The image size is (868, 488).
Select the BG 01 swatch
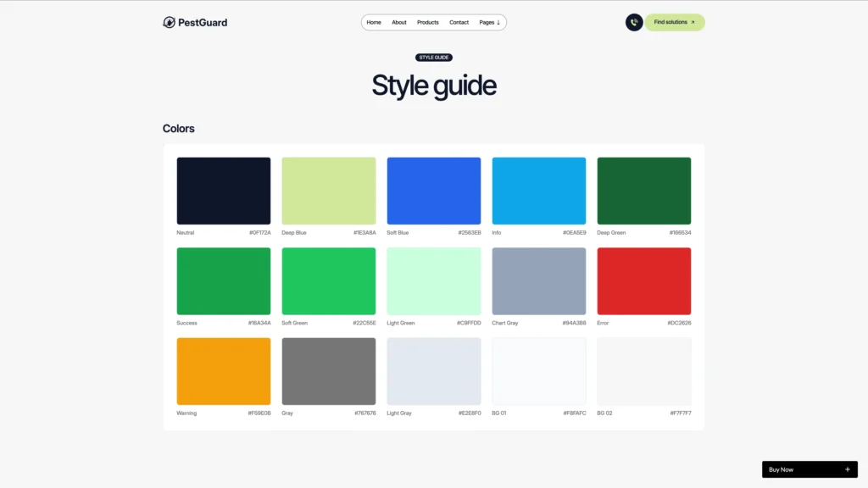[x=538, y=371]
